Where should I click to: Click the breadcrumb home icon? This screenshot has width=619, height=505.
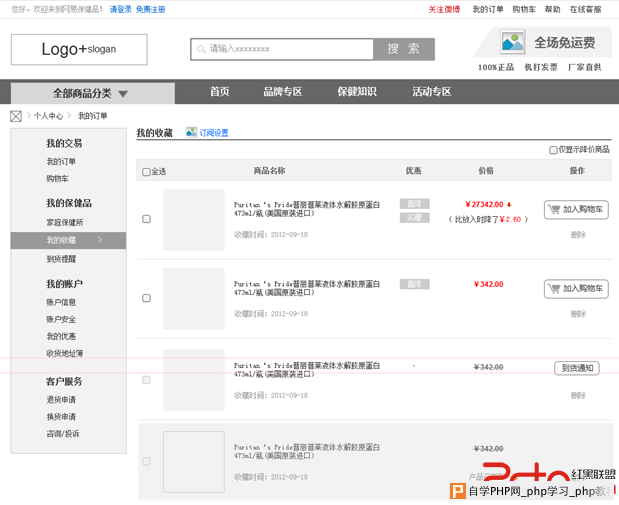click(x=16, y=116)
